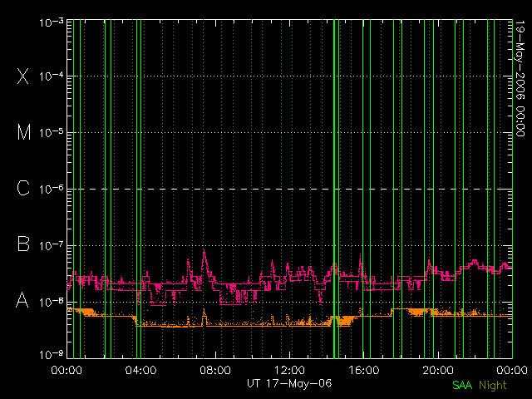Viewport: 532px width, 399px height.
Task: Click the 10^-7 y-axis tick label
Action: click(52, 245)
